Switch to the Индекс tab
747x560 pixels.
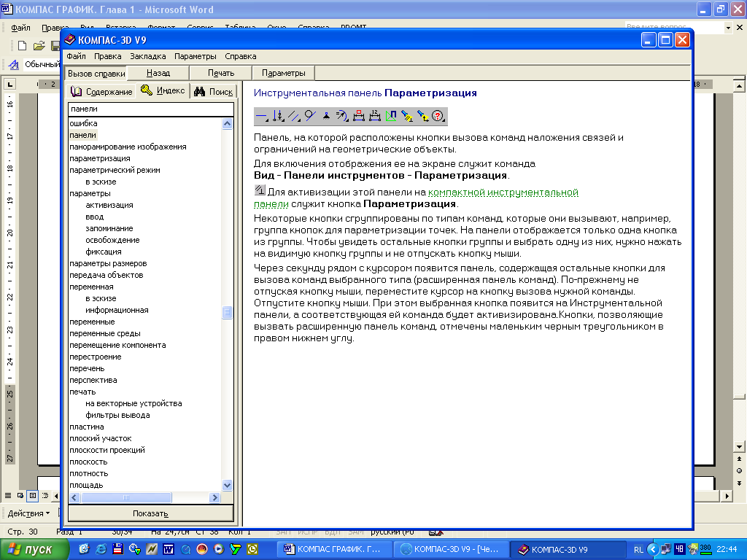click(163, 90)
